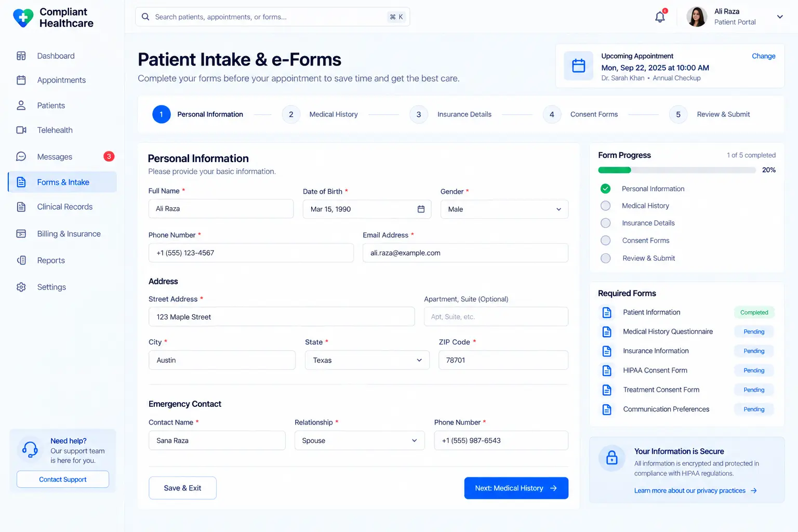Click Ali Raza's profile avatar

[x=697, y=17]
